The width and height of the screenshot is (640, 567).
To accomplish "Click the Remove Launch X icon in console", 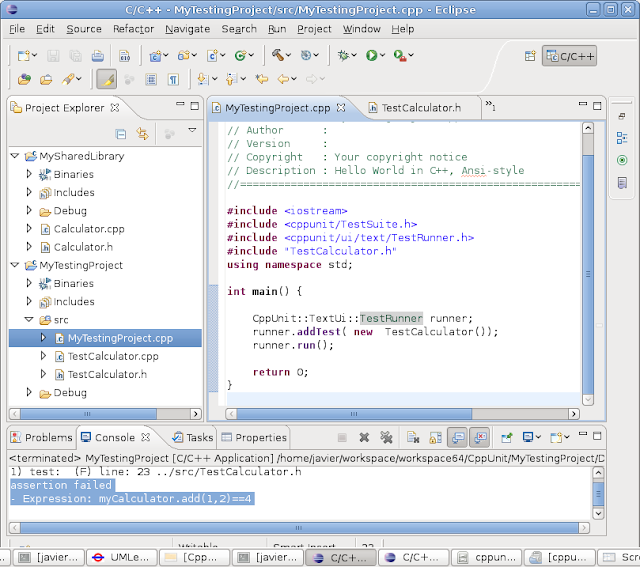I will point(364,438).
